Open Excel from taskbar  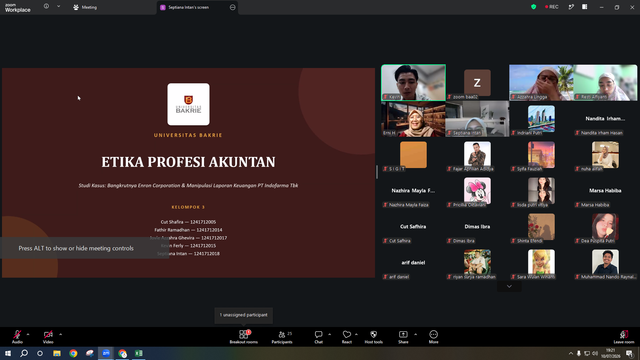(139, 353)
